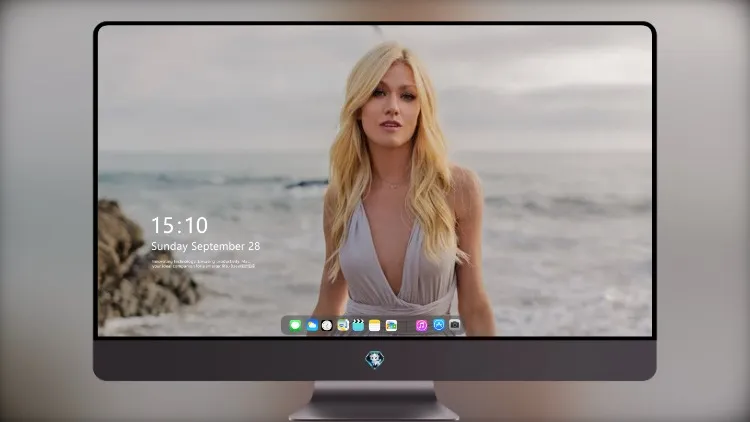
Task: Click the 15:10 clock widget
Action: (x=179, y=225)
